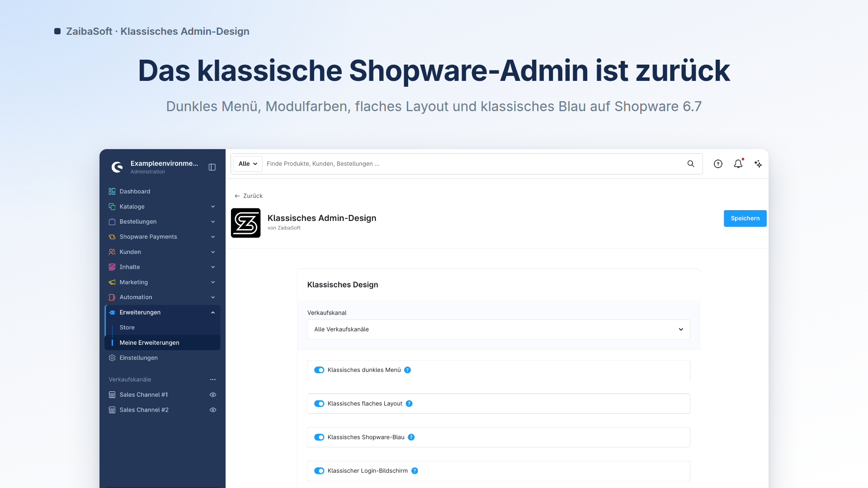
Task: Toggle Klassisches Shopware-Blau switch
Action: [319, 437]
